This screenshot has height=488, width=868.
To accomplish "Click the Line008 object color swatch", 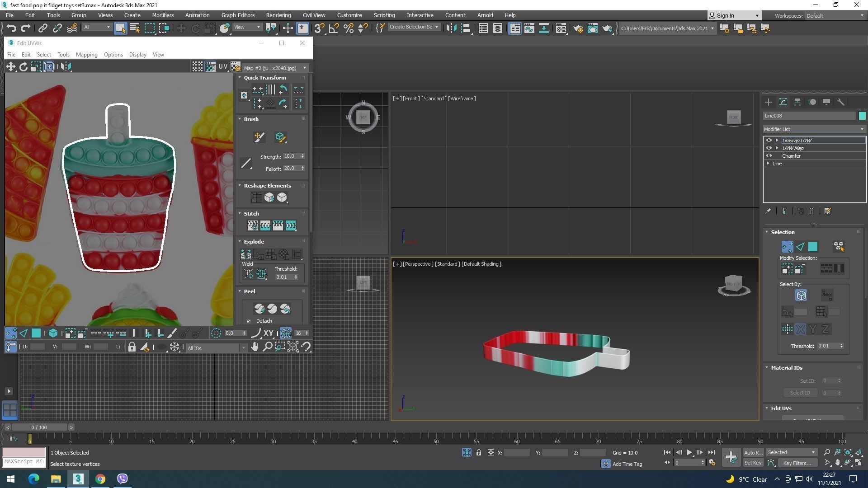I will [862, 116].
